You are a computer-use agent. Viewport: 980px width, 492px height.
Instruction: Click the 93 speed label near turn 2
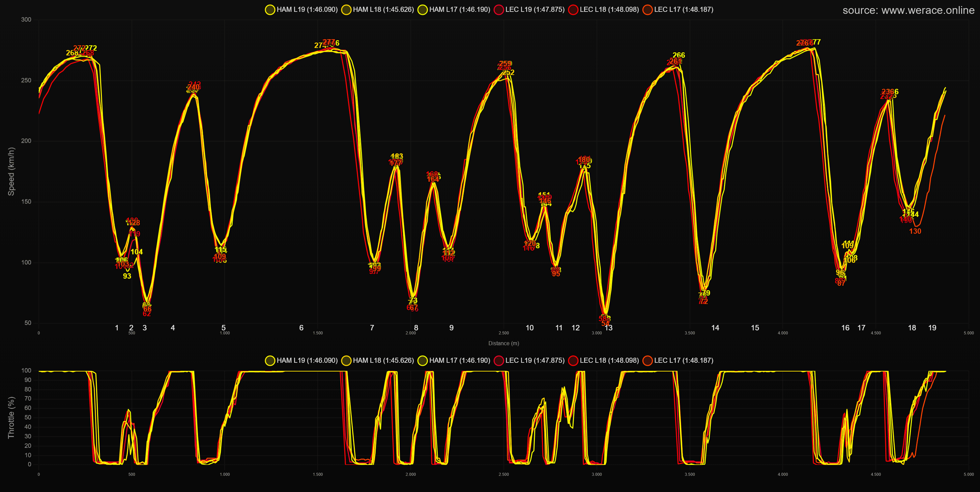coord(127,276)
